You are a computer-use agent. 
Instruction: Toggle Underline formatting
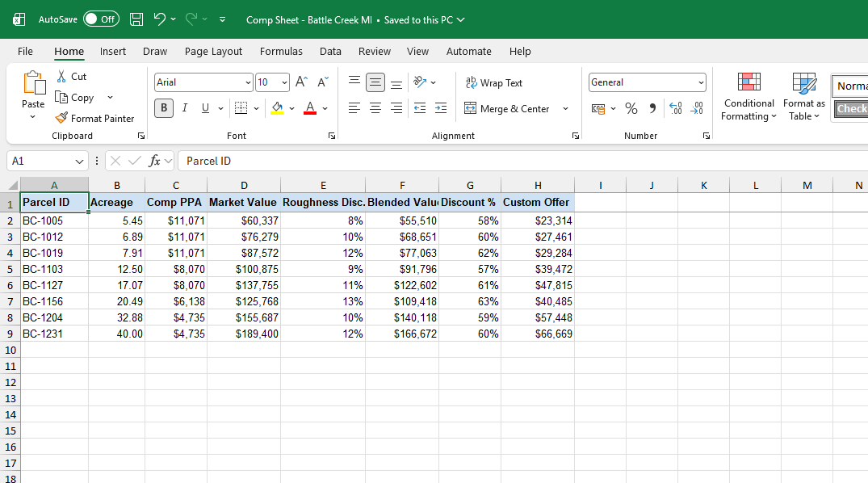[205, 108]
